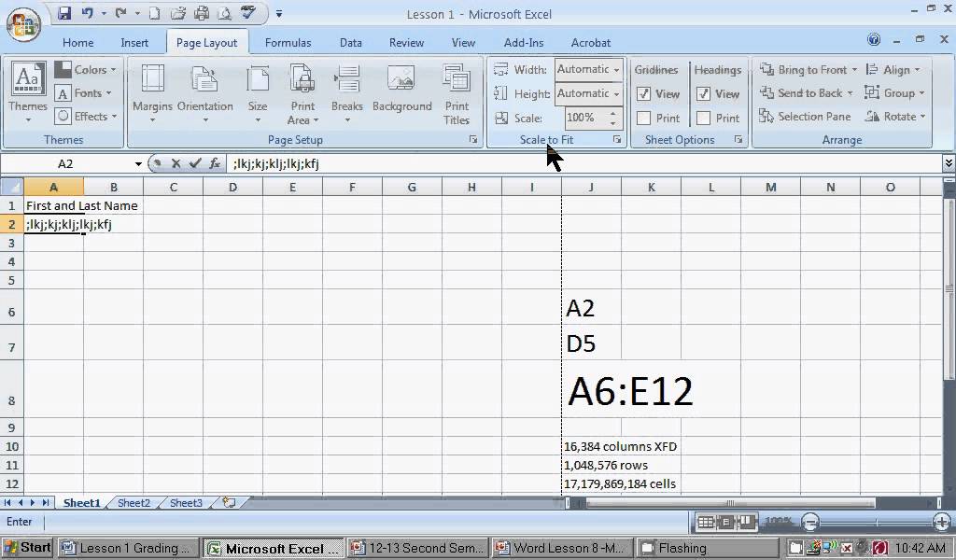The height and width of the screenshot is (560, 956).
Task: Open paper Size options
Action: pos(258,93)
